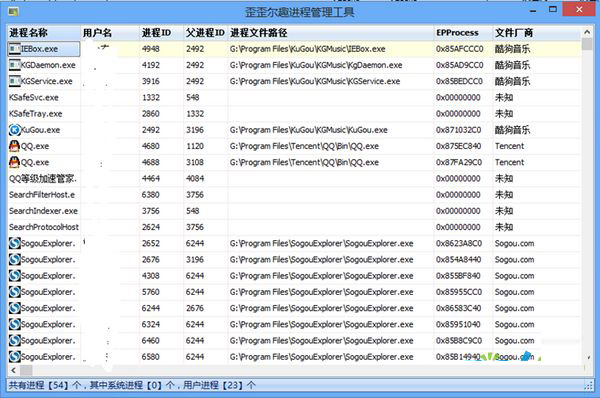Click the SogouExplorer icon for process ID 2652

[15, 243]
